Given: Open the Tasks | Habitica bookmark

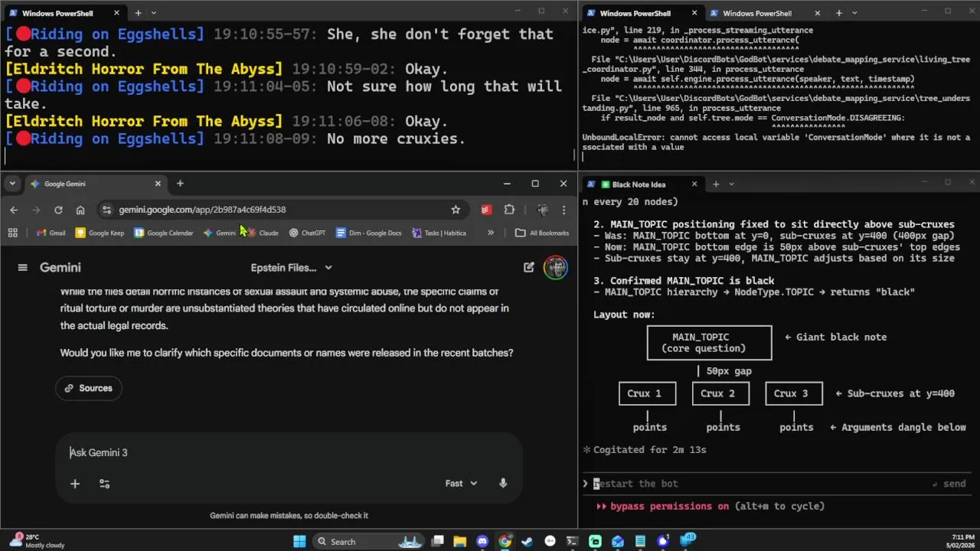Looking at the screenshot, I should click(x=439, y=233).
